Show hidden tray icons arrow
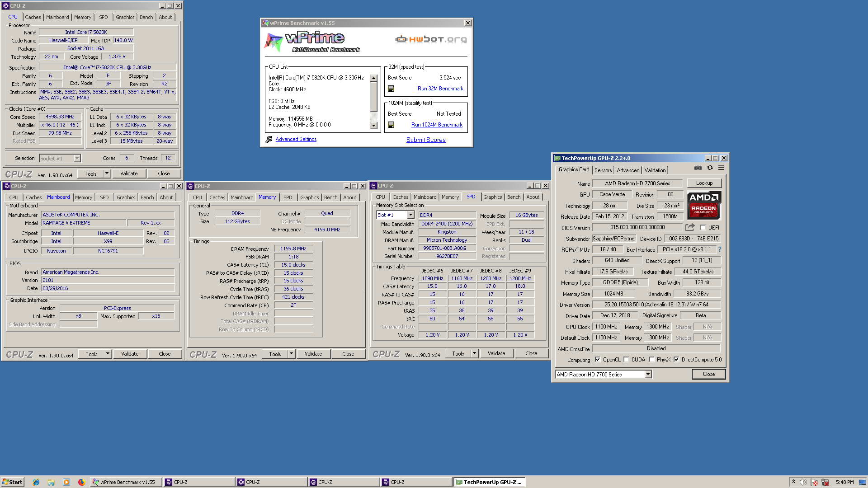The image size is (868, 488). (x=793, y=482)
